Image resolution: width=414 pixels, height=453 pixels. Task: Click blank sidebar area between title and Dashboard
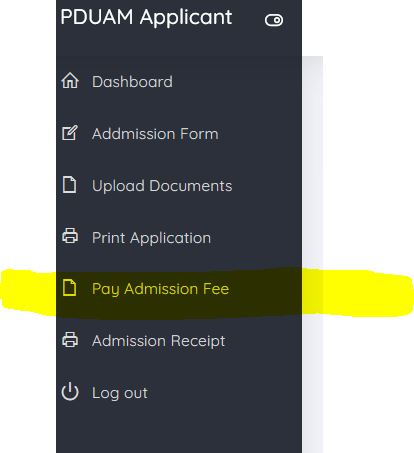click(179, 50)
